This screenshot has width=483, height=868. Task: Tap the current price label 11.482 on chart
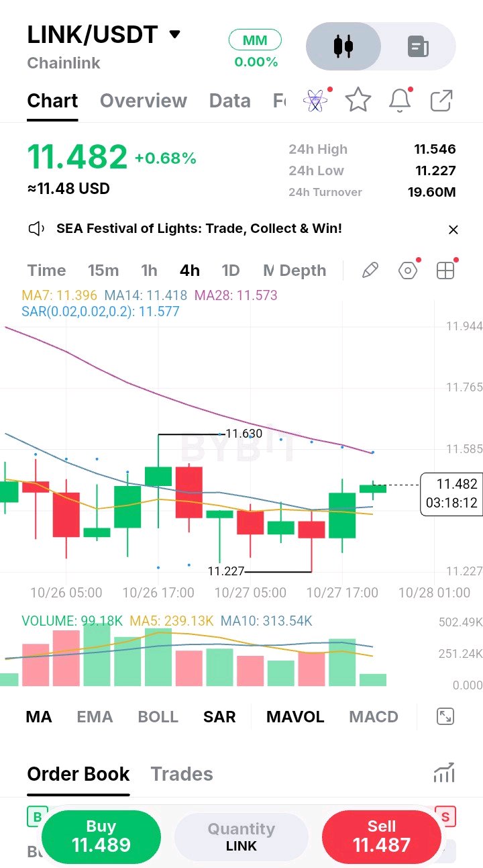(451, 494)
